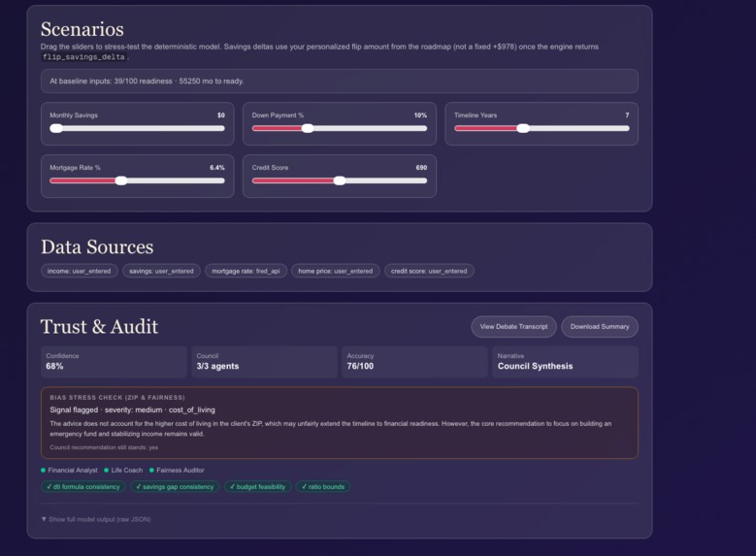Click the Scenarios heading
756x556 pixels.
click(82, 29)
